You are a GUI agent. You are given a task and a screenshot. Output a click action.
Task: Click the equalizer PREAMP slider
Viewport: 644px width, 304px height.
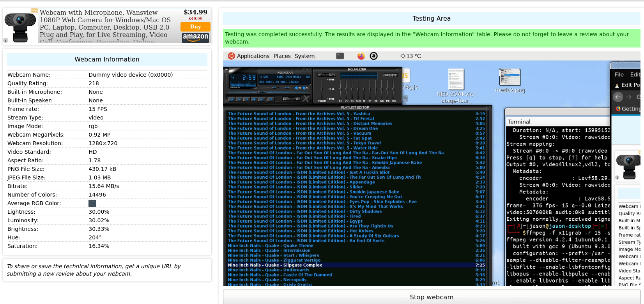pyautogui.click(x=322, y=89)
